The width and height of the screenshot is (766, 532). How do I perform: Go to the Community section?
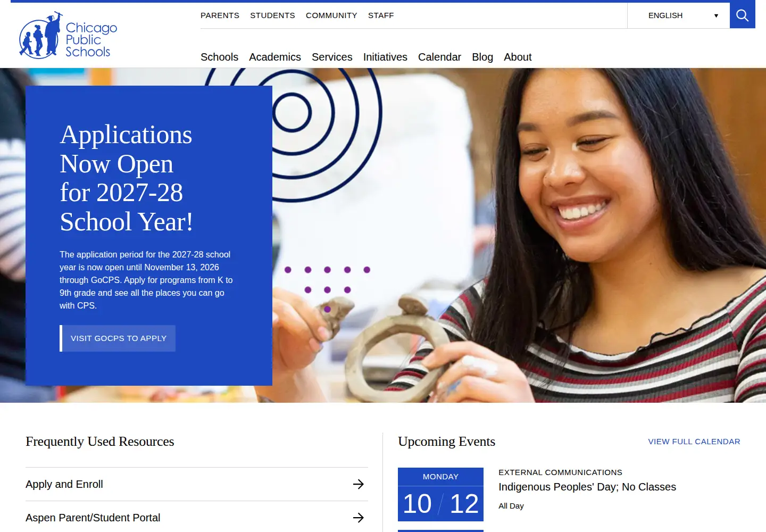coord(331,15)
